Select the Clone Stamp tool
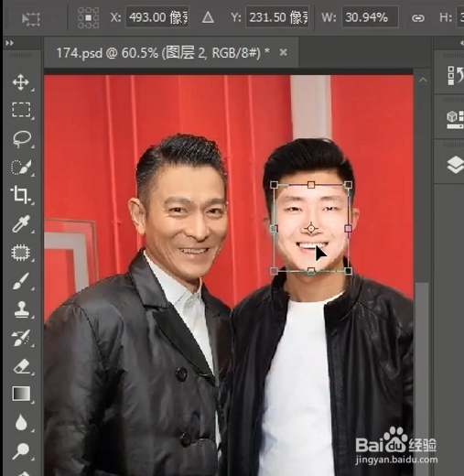Screen dimensions: 464x476 tap(21, 309)
